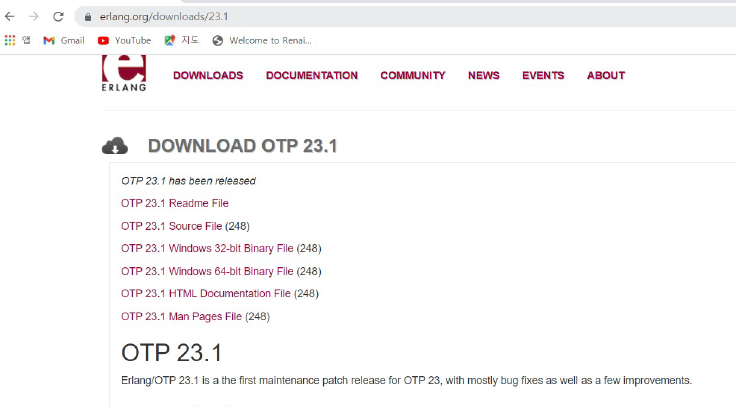
Task: Reload the page with refresh icon
Action: click(x=58, y=17)
